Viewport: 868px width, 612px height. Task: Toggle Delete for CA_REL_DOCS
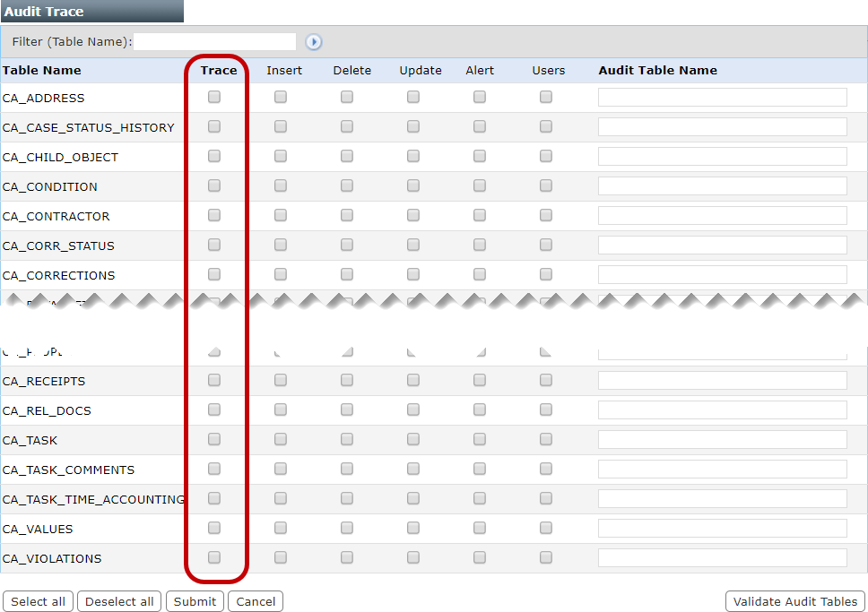pos(347,410)
